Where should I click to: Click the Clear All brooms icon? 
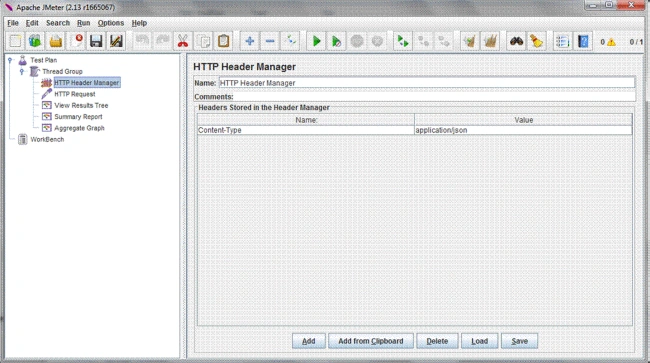490,41
